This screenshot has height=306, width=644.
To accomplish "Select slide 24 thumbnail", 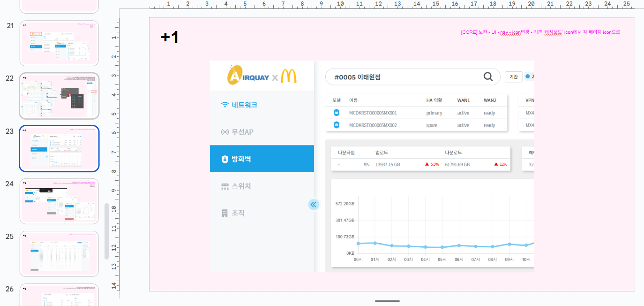I will [x=59, y=201].
